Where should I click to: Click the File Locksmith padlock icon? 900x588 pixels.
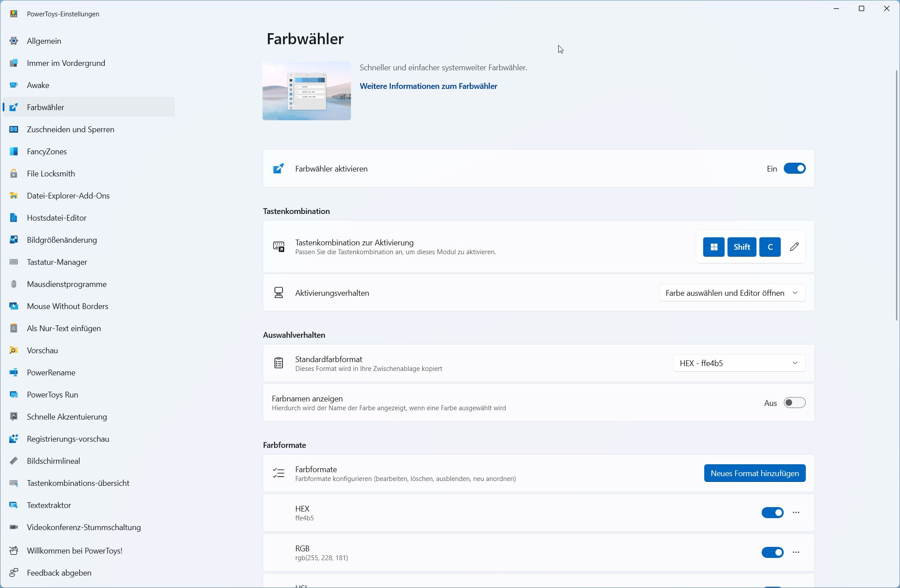pyautogui.click(x=14, y=174)
